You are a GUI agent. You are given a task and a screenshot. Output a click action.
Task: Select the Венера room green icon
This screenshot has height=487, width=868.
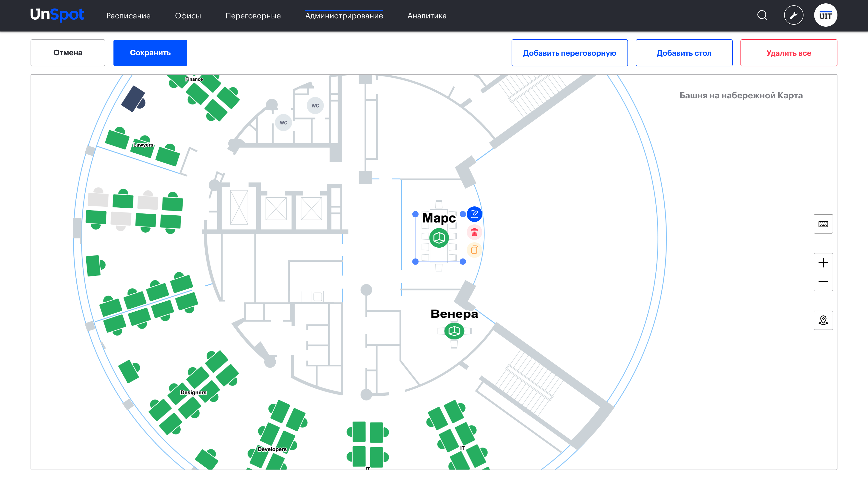coord(454,331)
